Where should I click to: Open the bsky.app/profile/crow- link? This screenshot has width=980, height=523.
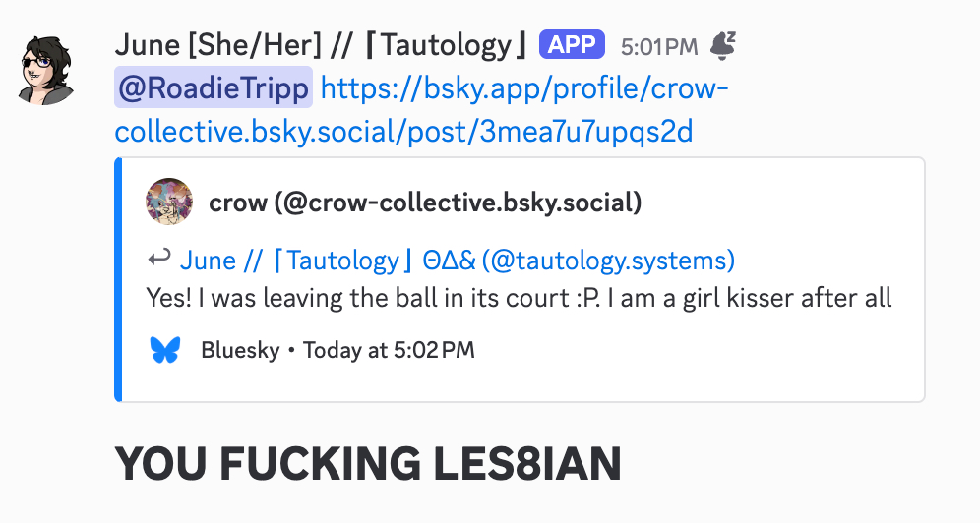click(524, 88)
